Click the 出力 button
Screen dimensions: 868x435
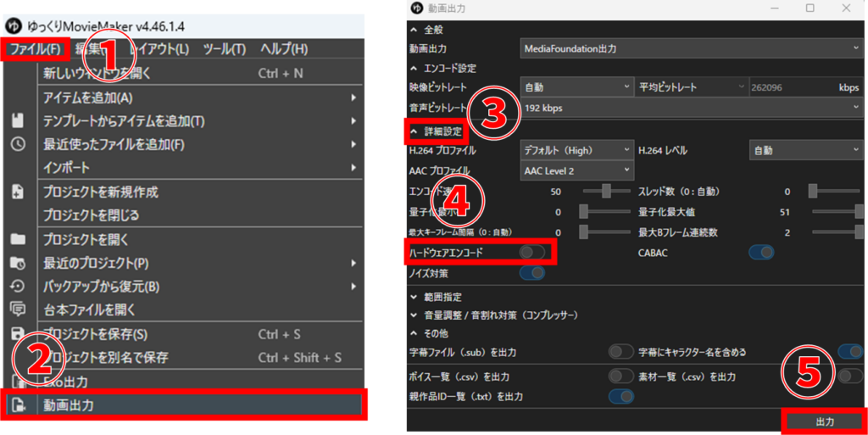[x=824, y=421]
